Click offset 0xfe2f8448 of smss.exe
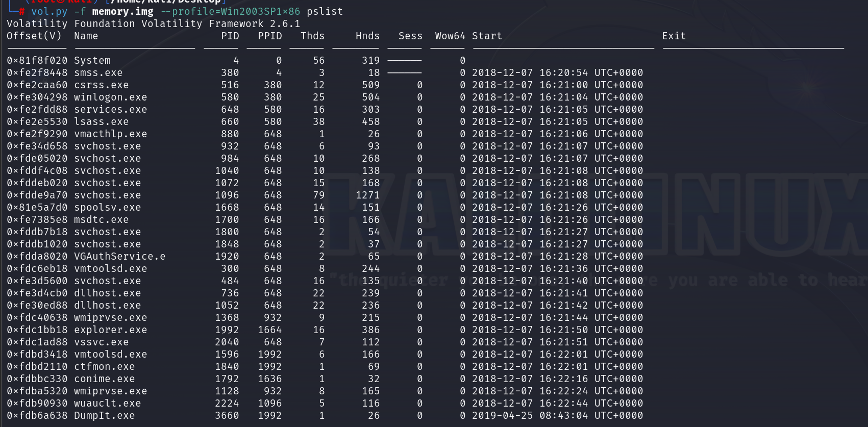This screenshot has width=868, height=427. [37, 72]
